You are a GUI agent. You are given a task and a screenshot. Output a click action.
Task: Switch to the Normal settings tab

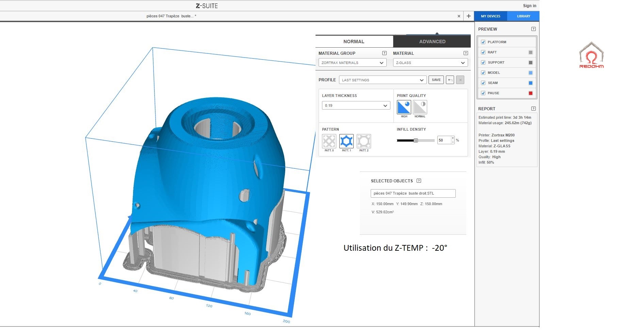[x=354, y=42]
